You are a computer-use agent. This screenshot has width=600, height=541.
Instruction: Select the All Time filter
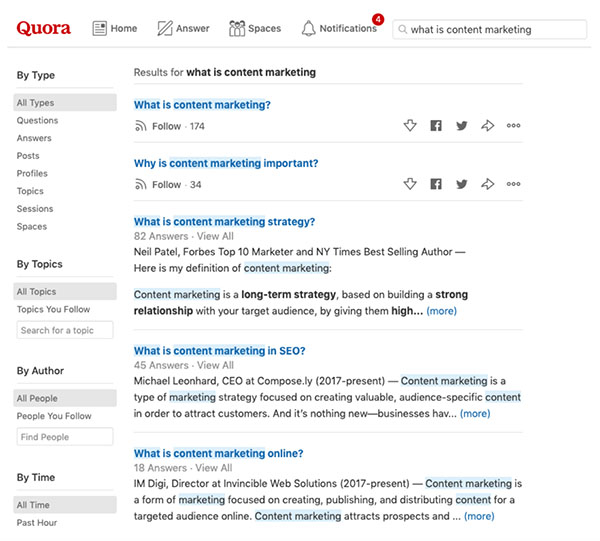point(65,505)
